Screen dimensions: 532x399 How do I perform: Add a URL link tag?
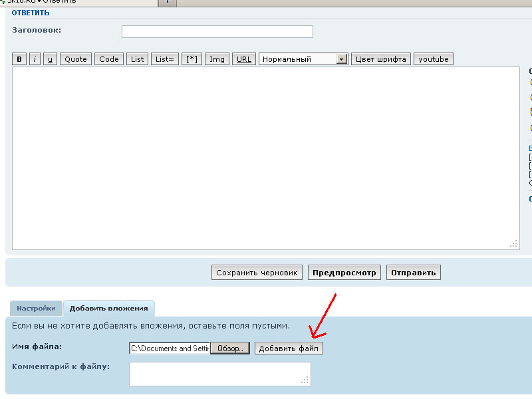(244, 59)
